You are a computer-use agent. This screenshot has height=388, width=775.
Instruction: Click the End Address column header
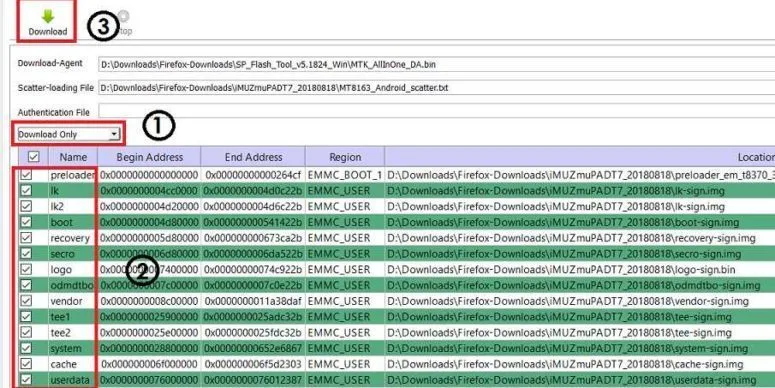coord(253,157)
